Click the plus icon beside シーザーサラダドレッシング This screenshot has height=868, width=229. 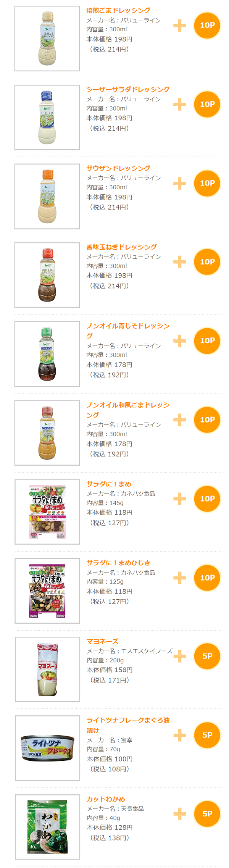coord(180,104)
